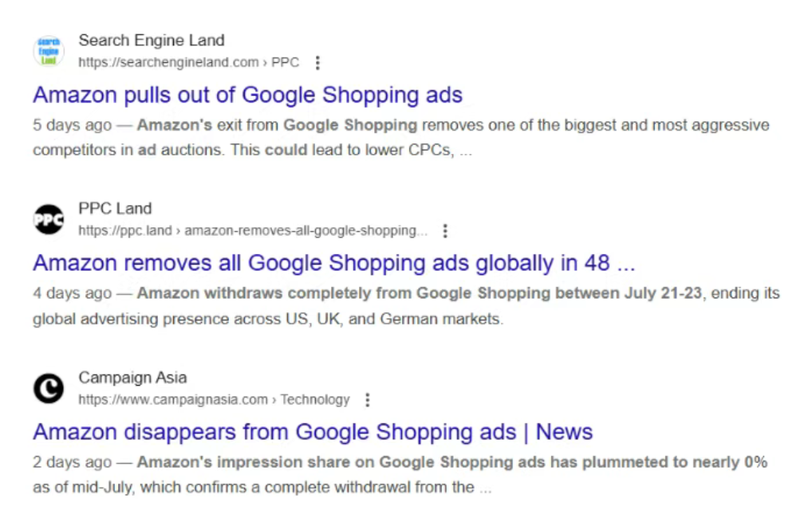The width and height of the screenshot is (812, 522).
Task: Open 'Amazon removes all Google Shopping ads globally' result
Action: (334, 263)
